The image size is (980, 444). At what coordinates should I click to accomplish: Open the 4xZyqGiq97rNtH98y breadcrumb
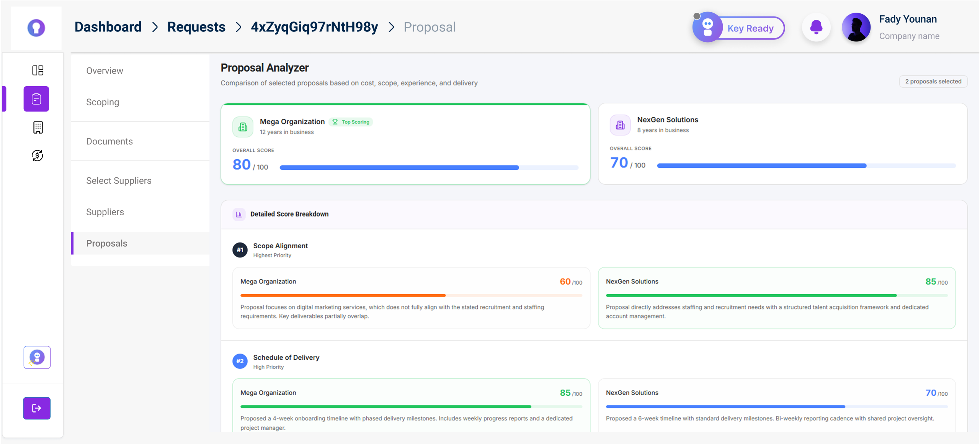point(314,27)
